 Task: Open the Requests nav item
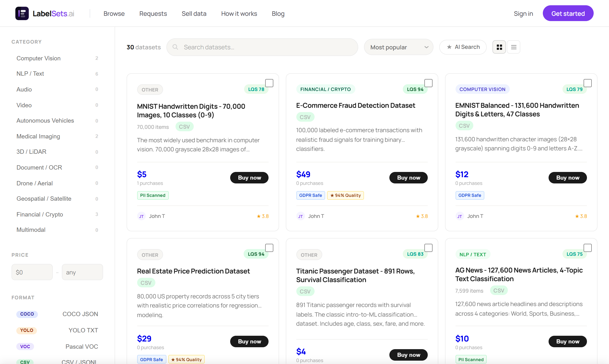(x=153, y=14)
